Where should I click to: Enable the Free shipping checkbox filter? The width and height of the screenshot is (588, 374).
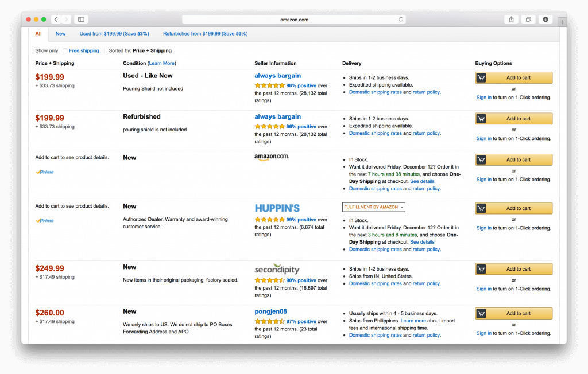65,51
